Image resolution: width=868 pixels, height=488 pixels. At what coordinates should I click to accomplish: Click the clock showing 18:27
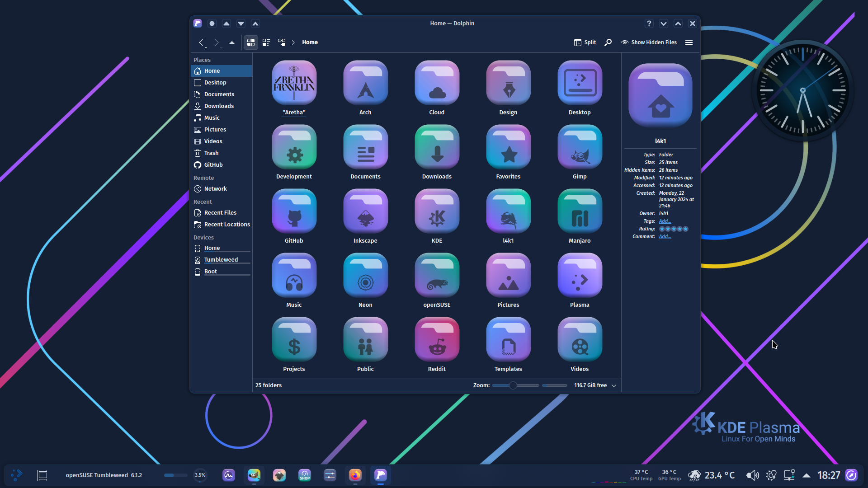point(829,475)
